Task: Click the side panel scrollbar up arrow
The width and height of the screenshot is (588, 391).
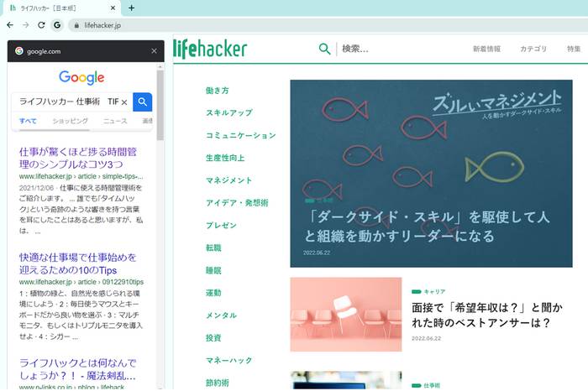Action: [x=160, y=66]
